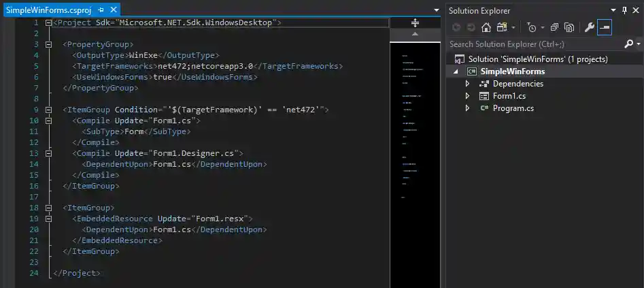Open the Solution Explorer window options dropdown
644x288 pixels.
pos(613,10)
